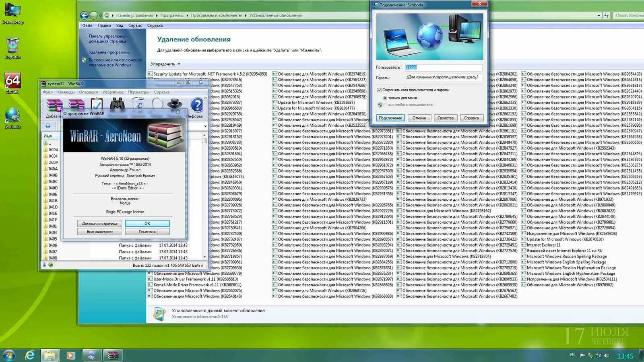This screenshot has height=362, width=644.
Task: Click the WinRAR wizard hat toolbar icon
Action: pyautogui.click(x=174, y=104)
